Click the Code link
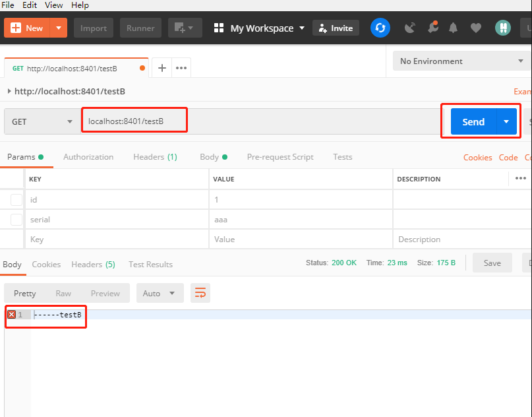 (508, 158)
